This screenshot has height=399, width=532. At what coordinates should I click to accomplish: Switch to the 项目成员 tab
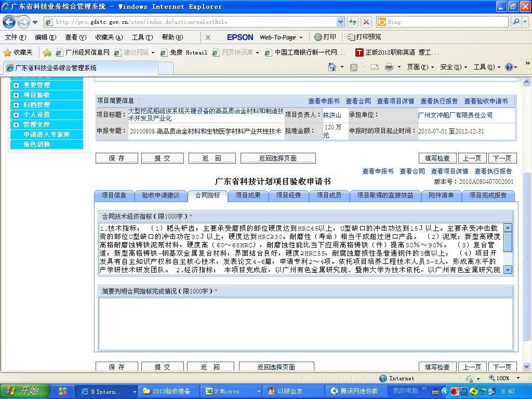(329, 195)
